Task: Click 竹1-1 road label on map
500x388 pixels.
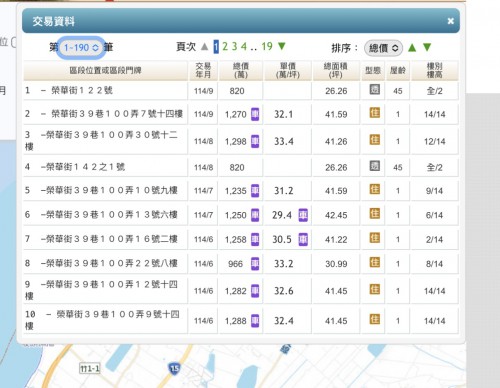Action: pyautogui.click(x=90, y=368)
